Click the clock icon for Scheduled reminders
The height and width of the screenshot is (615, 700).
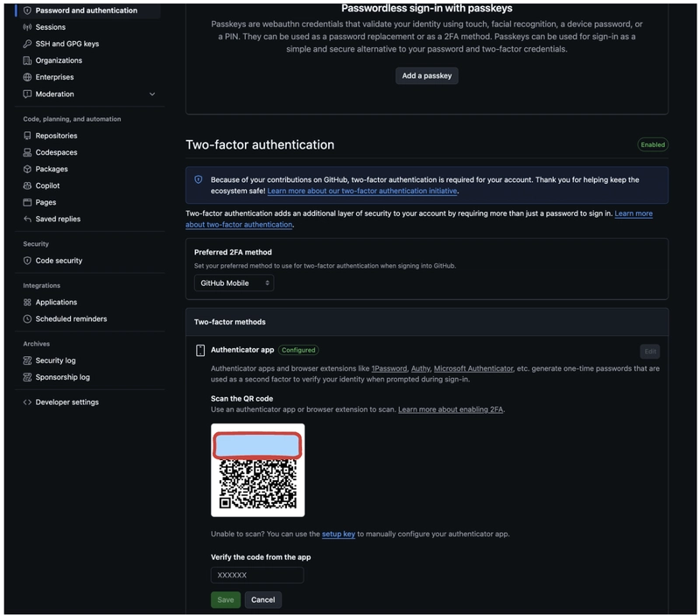point(27,319)
